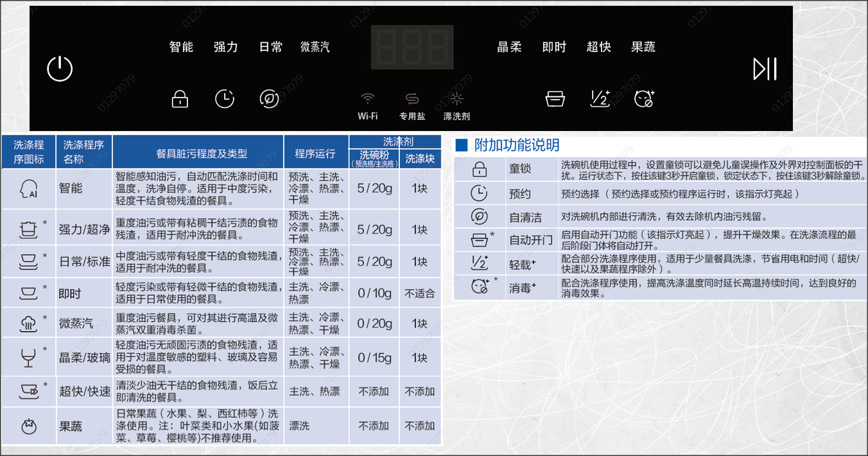The height and width of the screenshot is (456, 868).
Task: Open the 预约 delay timer function
Action: click(x=225, y=98)
